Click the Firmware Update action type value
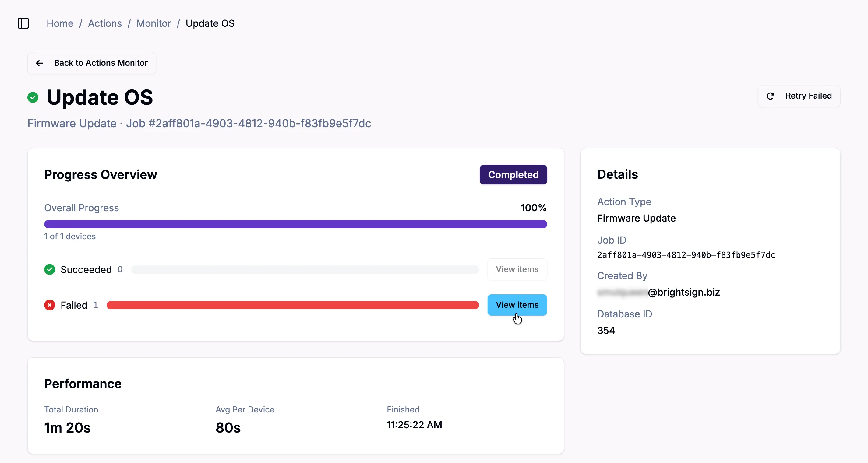 (636, 218)
